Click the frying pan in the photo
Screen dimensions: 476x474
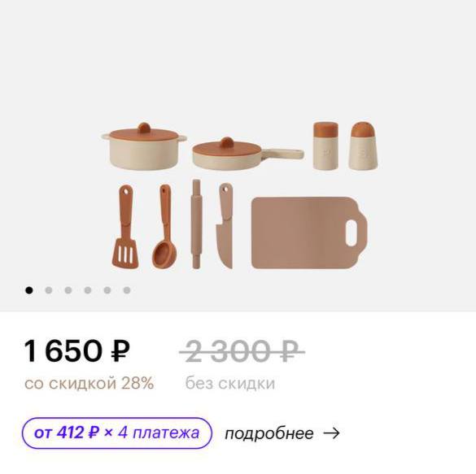pos(247,154)
